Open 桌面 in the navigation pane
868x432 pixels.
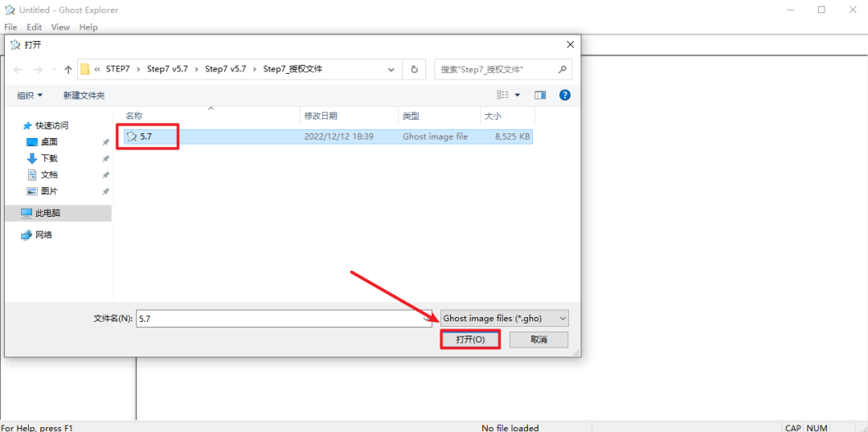coord(49,142)
